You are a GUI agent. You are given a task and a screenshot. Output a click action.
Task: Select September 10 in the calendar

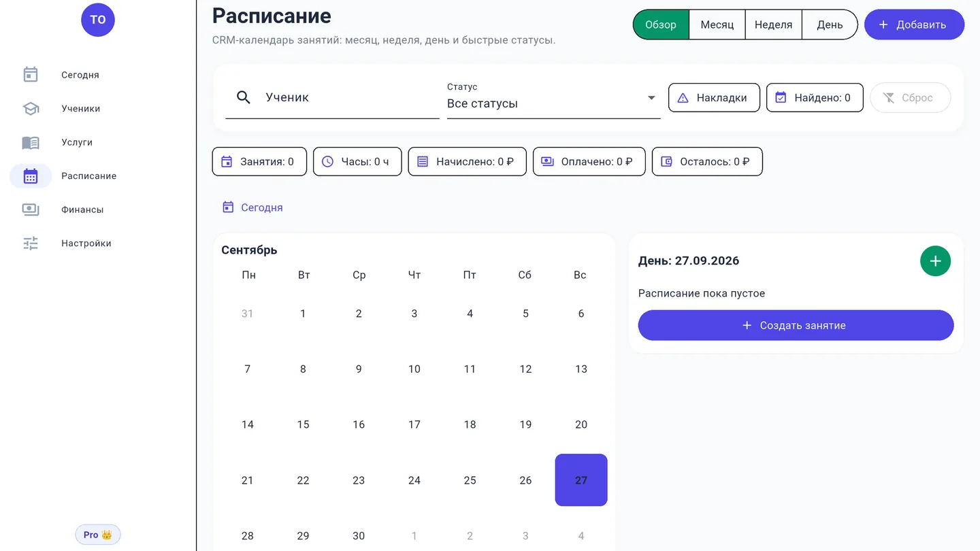414,369
